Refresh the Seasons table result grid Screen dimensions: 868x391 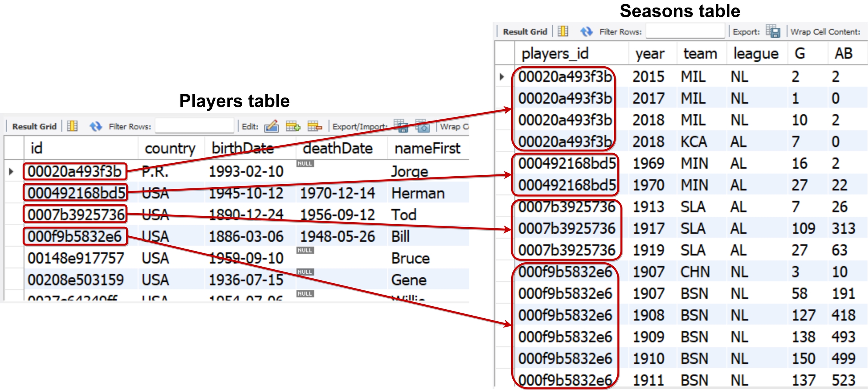pos(586,32)
